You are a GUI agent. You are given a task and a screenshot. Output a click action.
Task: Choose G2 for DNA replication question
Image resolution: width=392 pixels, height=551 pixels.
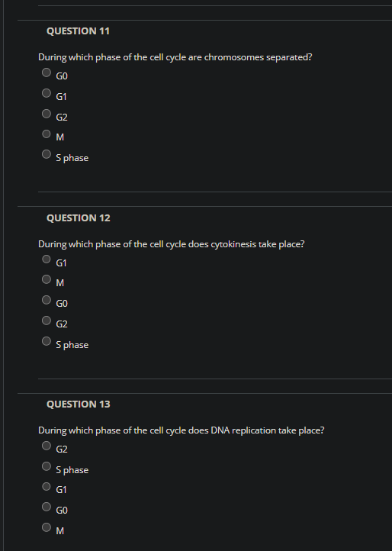click(47, 446)
